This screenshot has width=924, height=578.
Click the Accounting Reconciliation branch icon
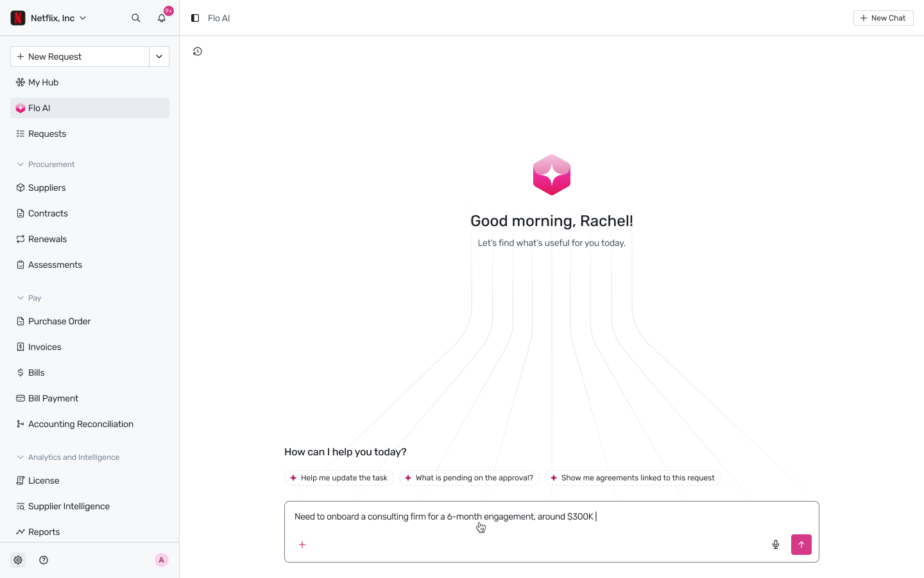(x=21, y=424)
